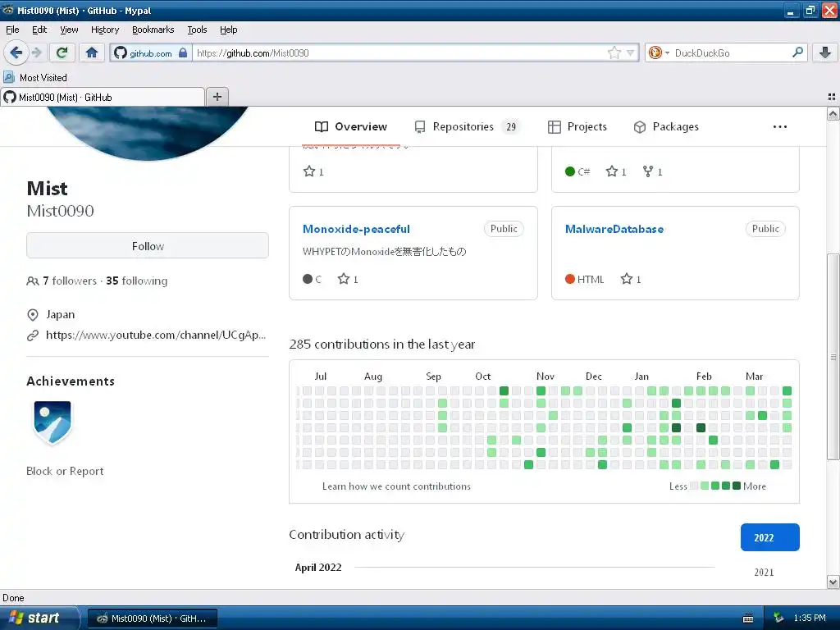Open the History menu
The width and height of the screenshot is (840, 630).
[104, 30]
